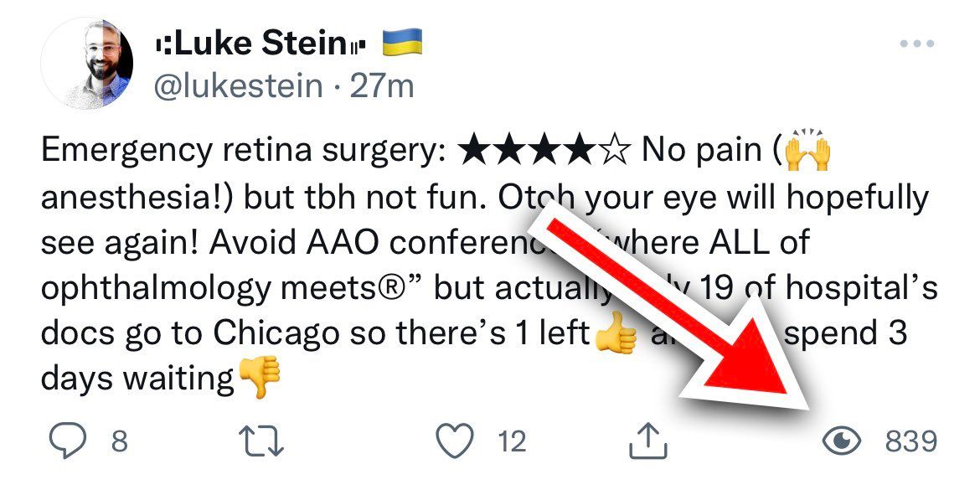The image size is (980, 495).
Task: Click the 839 views count
Action: click(x=911, y=439)
